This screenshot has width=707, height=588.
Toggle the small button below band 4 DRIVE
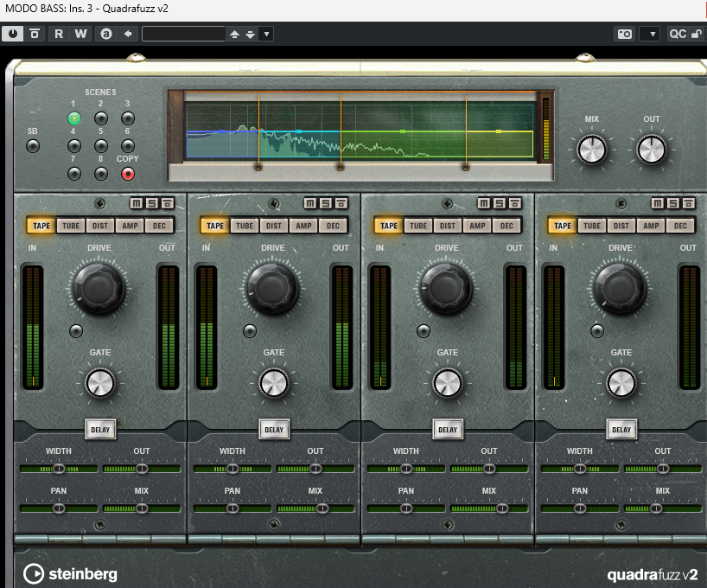pos(597,331)
